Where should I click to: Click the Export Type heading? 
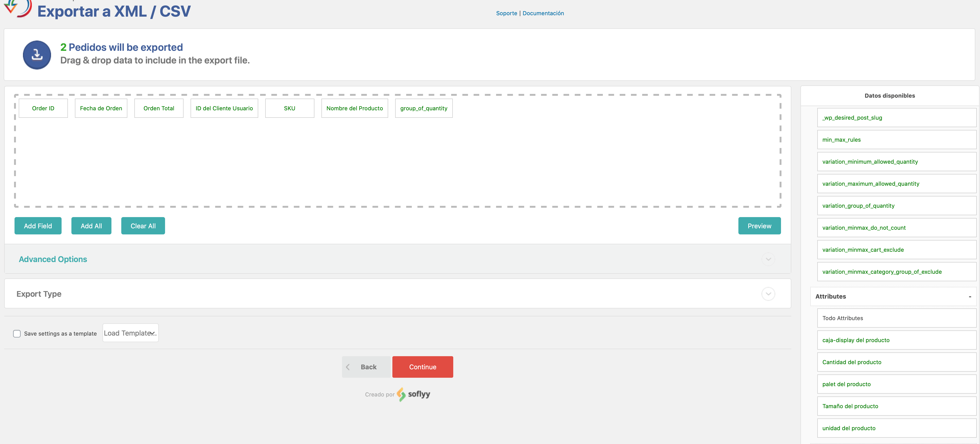39,294
